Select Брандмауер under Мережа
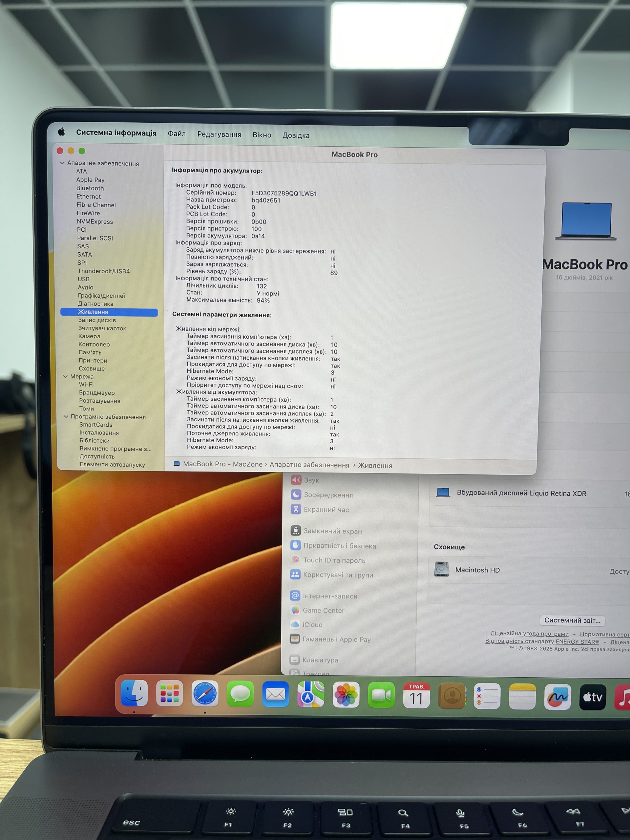Image resolution: width=630 pixels, height=840 pixels. pos(97,393)
